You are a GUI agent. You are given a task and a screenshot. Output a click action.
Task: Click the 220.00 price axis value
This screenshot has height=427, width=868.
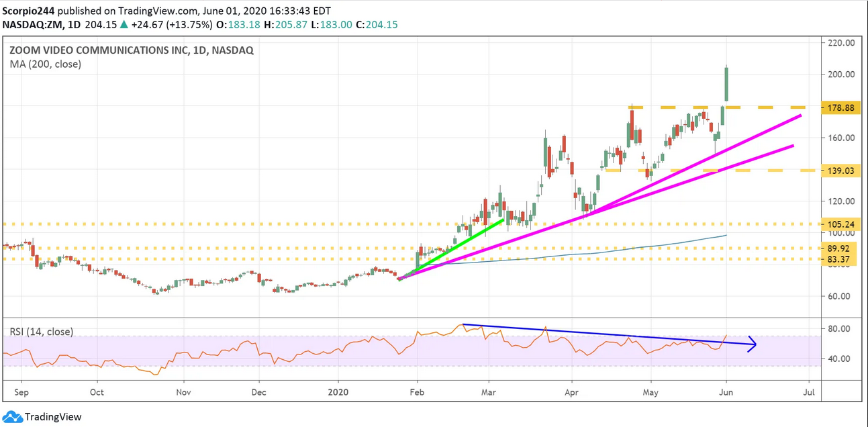pos(842,42)
